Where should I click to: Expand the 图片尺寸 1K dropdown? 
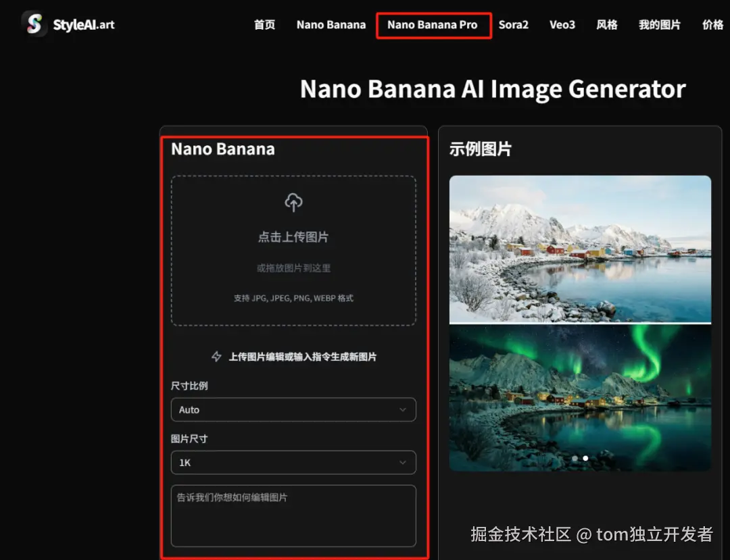(293, 463)
